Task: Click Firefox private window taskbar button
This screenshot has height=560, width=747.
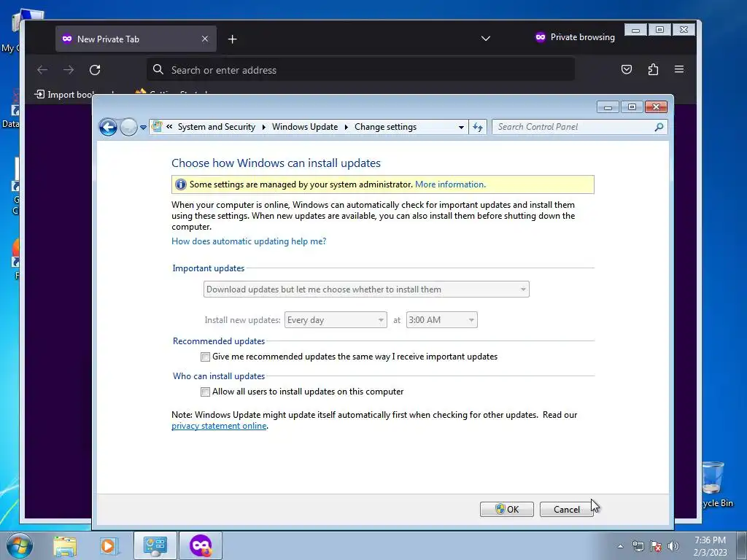Action: 201,545
